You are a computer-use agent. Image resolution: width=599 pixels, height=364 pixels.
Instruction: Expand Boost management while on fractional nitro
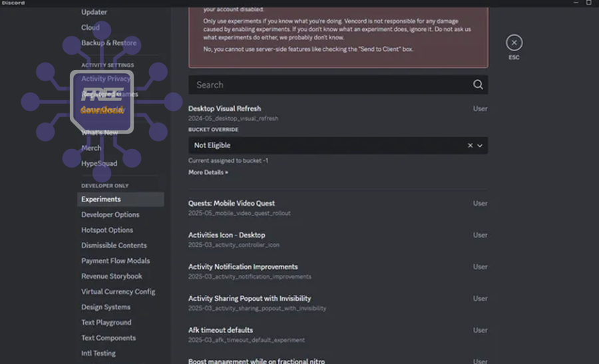pos(256,361)
